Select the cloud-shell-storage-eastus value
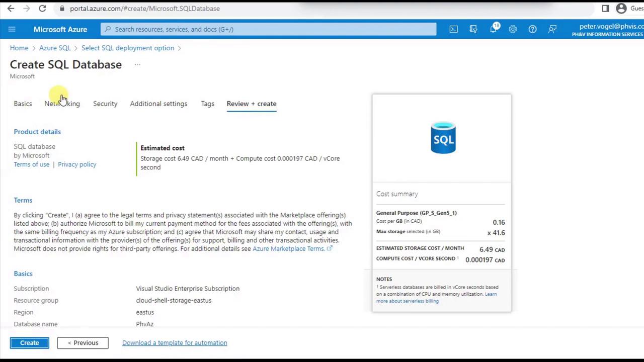Image resolution: width=644 pixels, height=362 pixels. pyautogui.click(x=174, y=300)
